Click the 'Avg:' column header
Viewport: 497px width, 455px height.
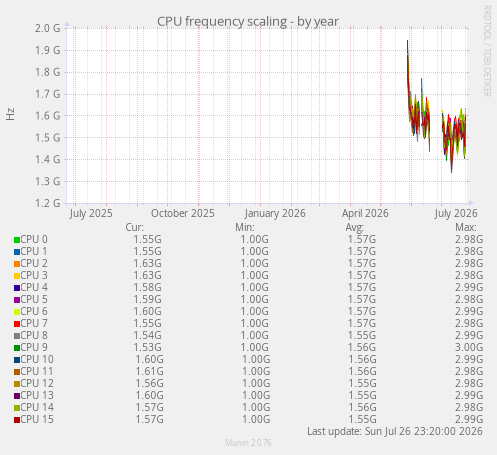[355, 227]
